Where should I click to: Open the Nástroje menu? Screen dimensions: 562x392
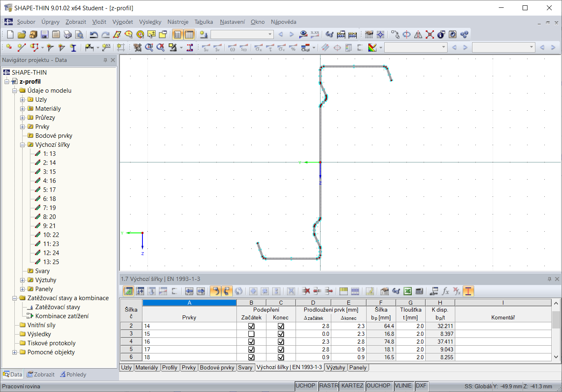[178, 22]
